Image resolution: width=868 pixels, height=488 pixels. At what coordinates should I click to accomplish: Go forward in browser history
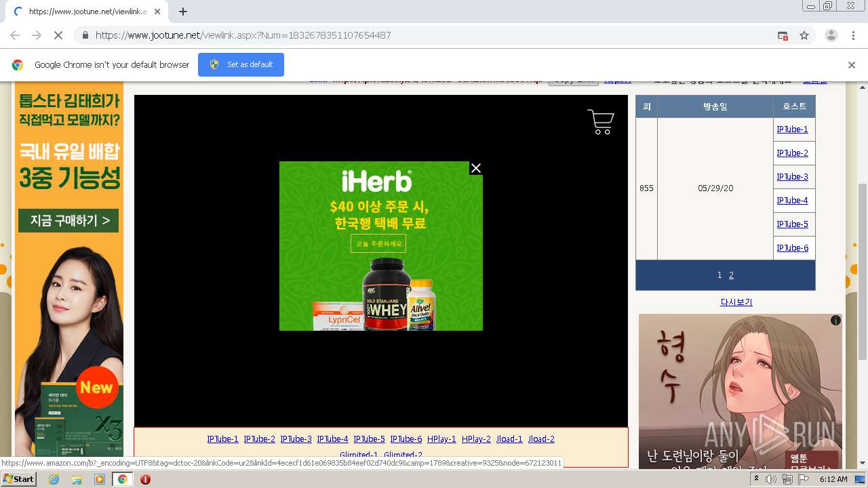coord(37,35)
